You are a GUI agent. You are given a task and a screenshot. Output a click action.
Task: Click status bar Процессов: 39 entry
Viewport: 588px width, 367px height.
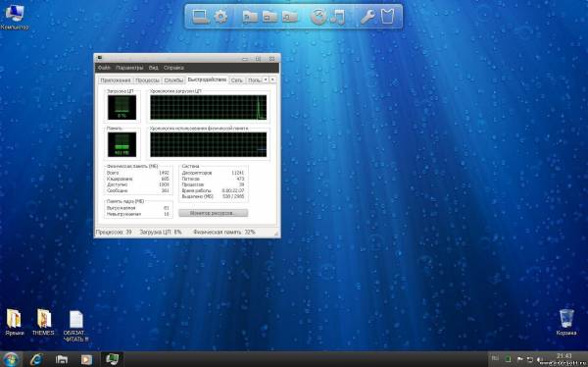[114, 233]
